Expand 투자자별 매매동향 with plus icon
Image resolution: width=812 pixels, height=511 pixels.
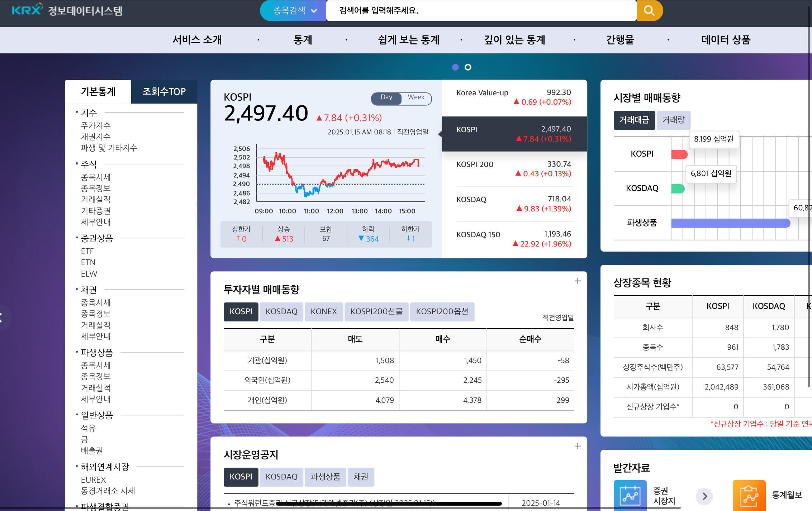coord(578,281)
